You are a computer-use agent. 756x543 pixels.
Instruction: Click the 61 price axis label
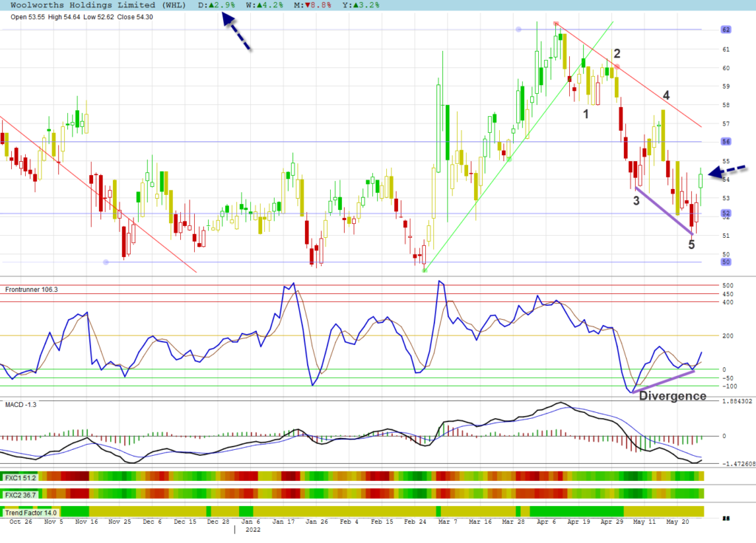pos(726,49)
